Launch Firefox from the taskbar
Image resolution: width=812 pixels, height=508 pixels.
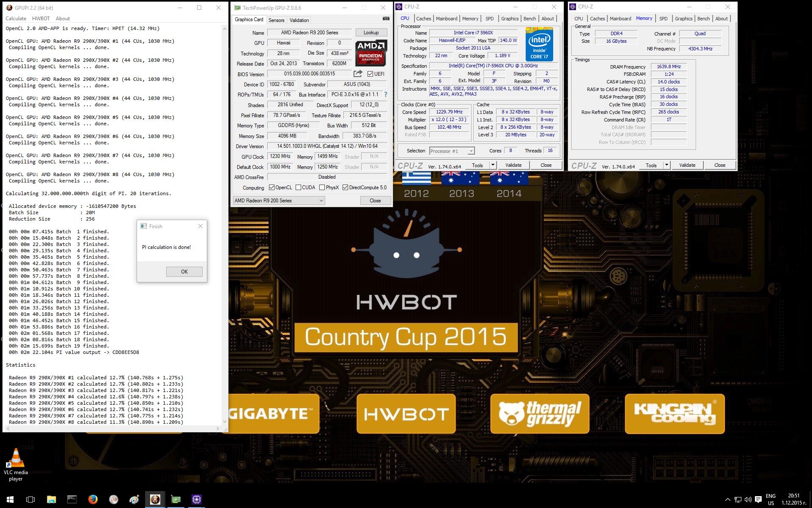coord(93,500)
